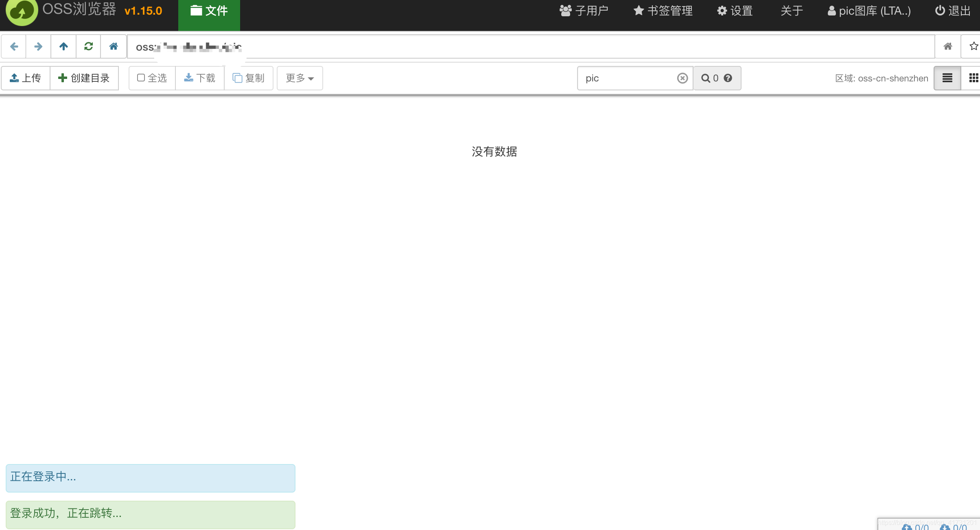Viewport: 980px width, 530px height.
Task: Open 书签管理 from the top menu
Action: coord(662,11)
